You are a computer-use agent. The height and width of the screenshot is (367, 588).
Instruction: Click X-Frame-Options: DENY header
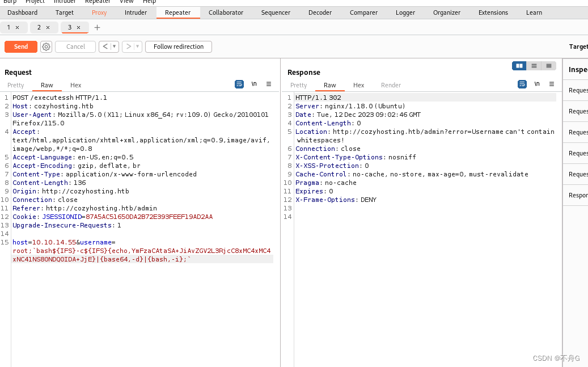(x=336, y=200)
